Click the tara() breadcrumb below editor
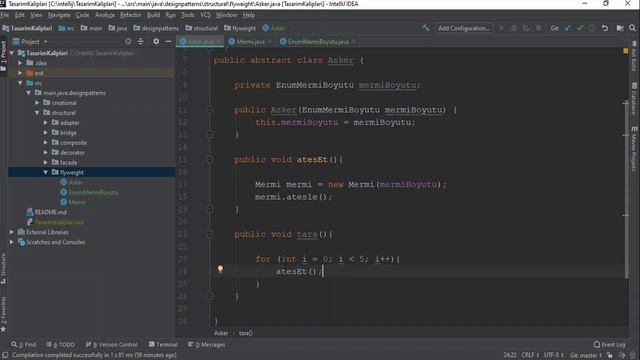The width and height of the screenshot is (640, 360). coord(245,333)
